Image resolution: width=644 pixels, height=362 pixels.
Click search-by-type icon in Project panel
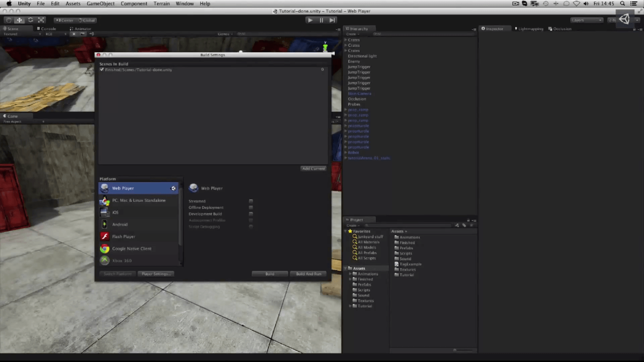[457, 225]
